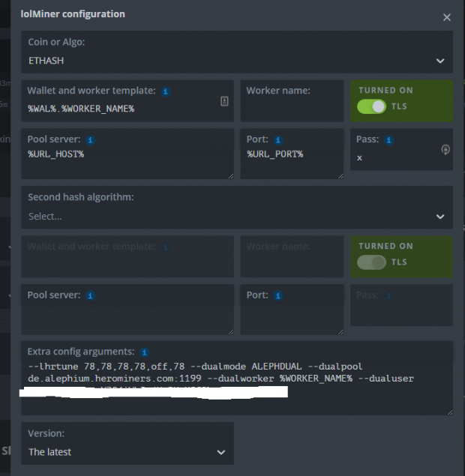Click the Port %URL_PORT% text field
The height and width of the screenshot is (476, 465).
(x=291, y=161)
